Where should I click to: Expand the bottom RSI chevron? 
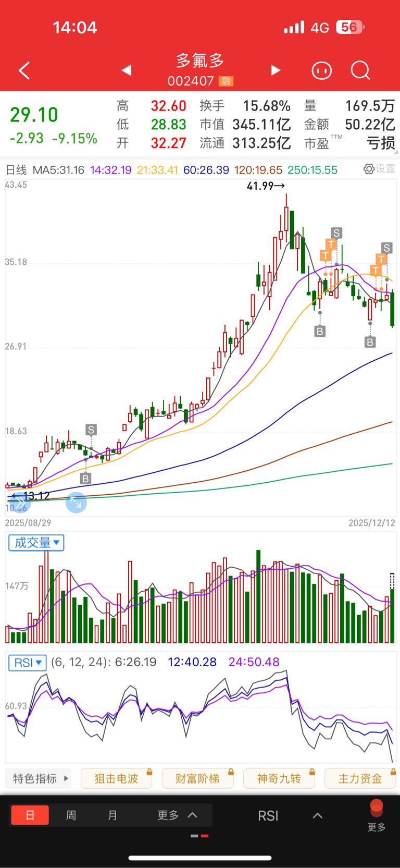(x=317, y=816)
